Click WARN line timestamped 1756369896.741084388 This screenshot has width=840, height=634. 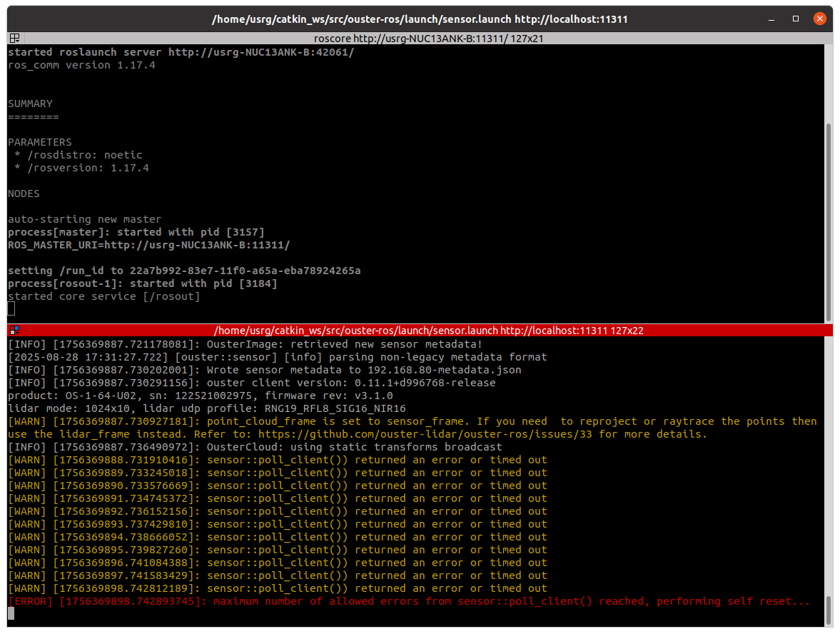click(278, 563)
